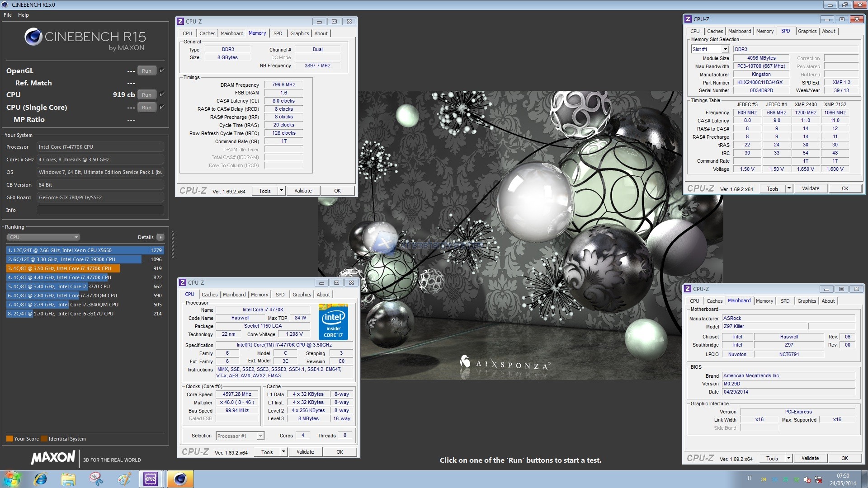This screenshot has width=868, height=488.
Task: Click the Cinebench taskbar icon
Action: pyautogui.click(x=180, y=479)
